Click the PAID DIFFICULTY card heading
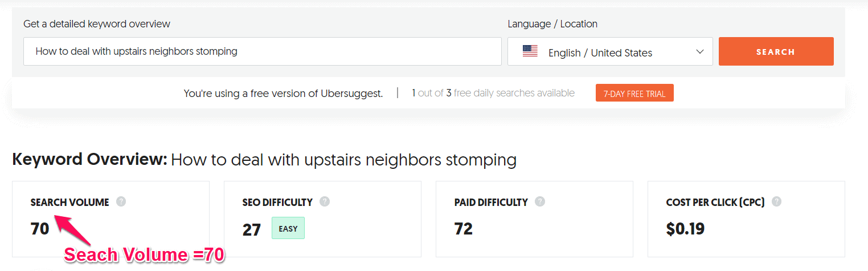 tap(491, 203)
